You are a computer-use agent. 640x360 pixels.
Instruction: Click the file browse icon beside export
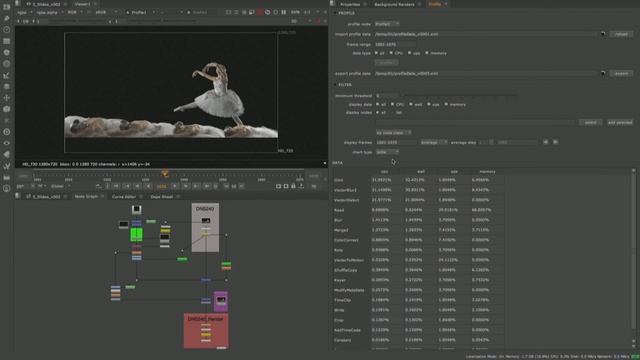pyautogui.click(x=603, y=73)
